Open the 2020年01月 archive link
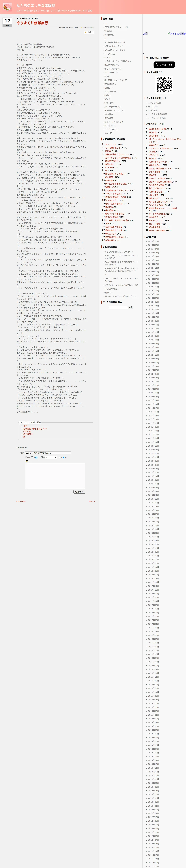Image resolution: width=186 pixels, height=868 pixels. pos(153,488)
